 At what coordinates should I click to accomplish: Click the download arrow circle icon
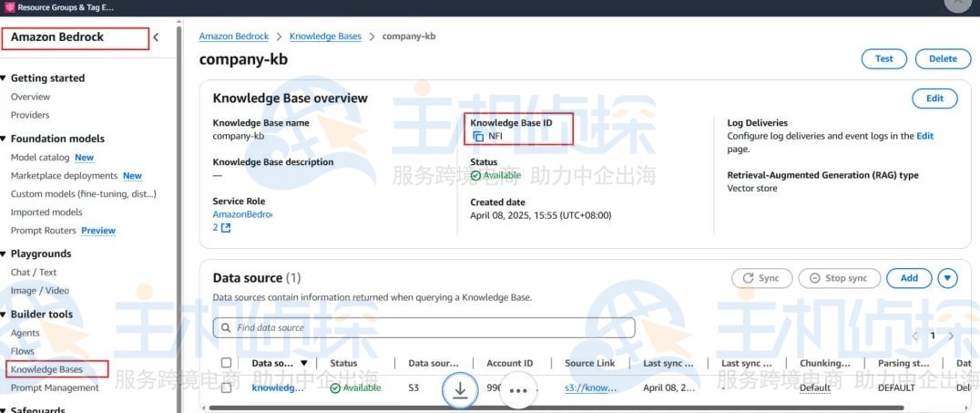tap(460, 389)
